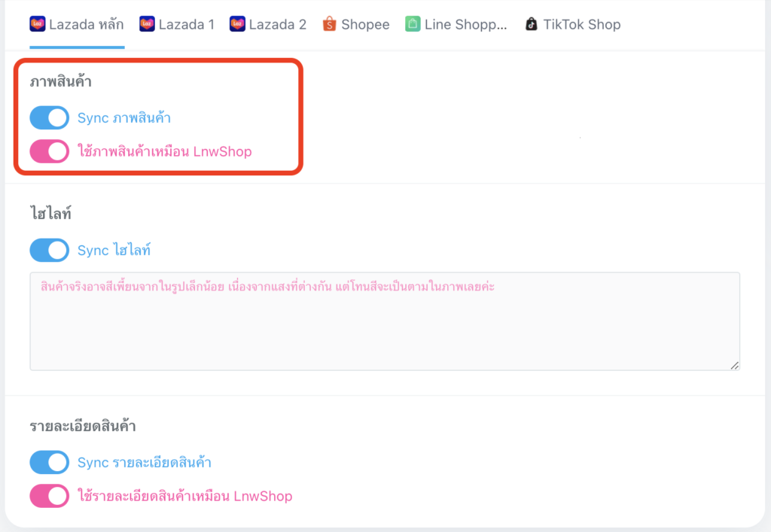Image resolution: width=771 pixels, height=532 pixels.
Task: Select the Lazada 1 tab label
Action: [186, 24]
